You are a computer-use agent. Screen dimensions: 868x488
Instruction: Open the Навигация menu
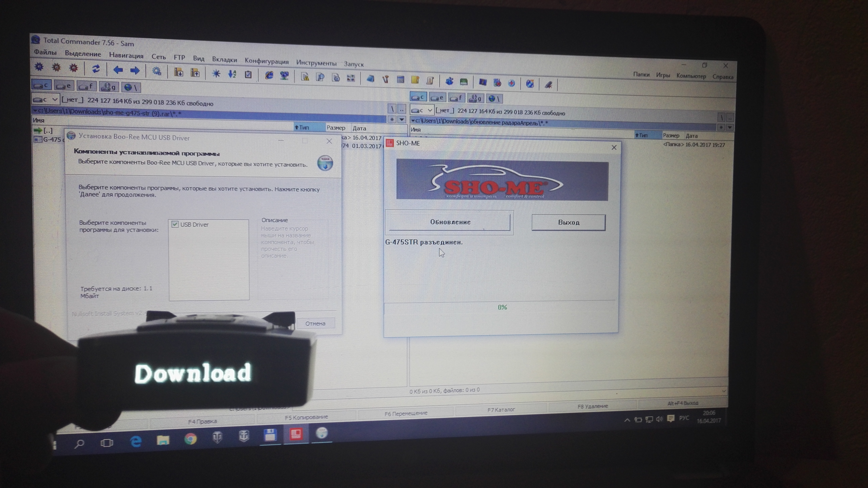tap(126, 55)
